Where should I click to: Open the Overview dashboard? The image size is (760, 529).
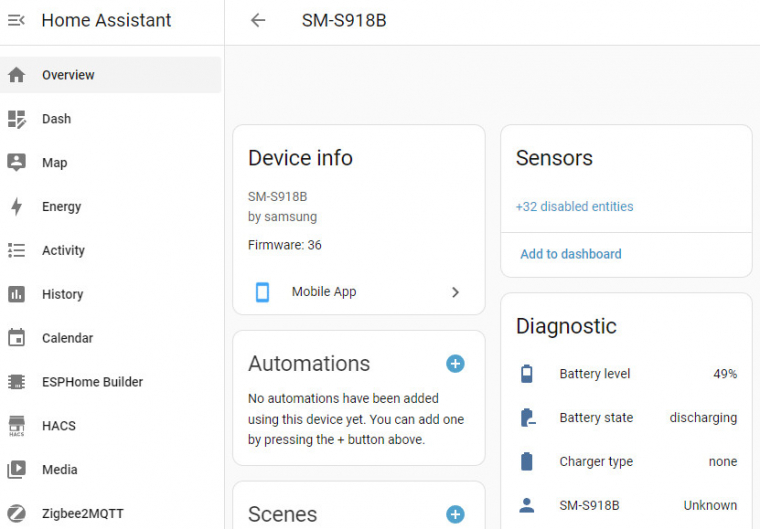tap(68, 75)
